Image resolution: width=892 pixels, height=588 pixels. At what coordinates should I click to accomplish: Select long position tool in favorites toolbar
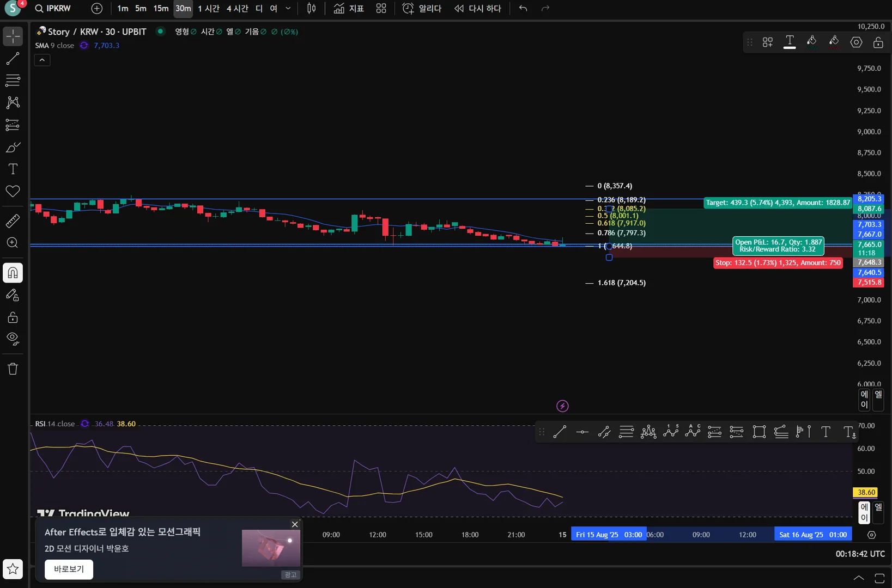click(714, 432)
